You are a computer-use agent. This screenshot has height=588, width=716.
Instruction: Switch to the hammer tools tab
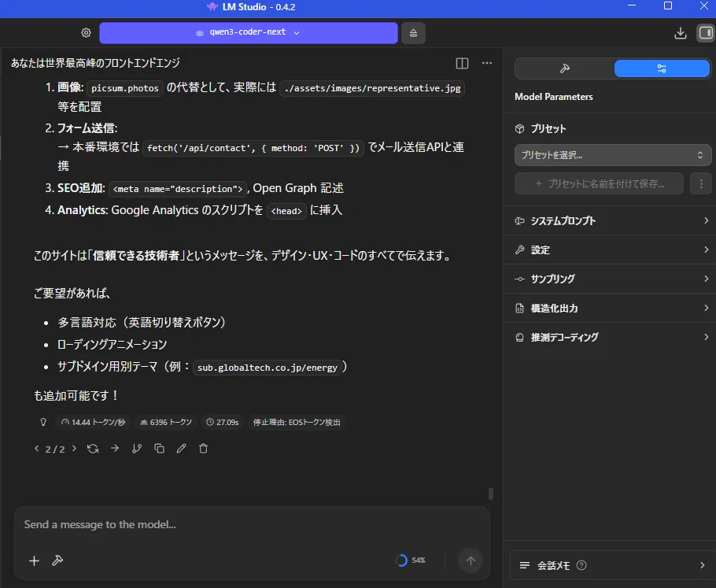pos(564,68)
